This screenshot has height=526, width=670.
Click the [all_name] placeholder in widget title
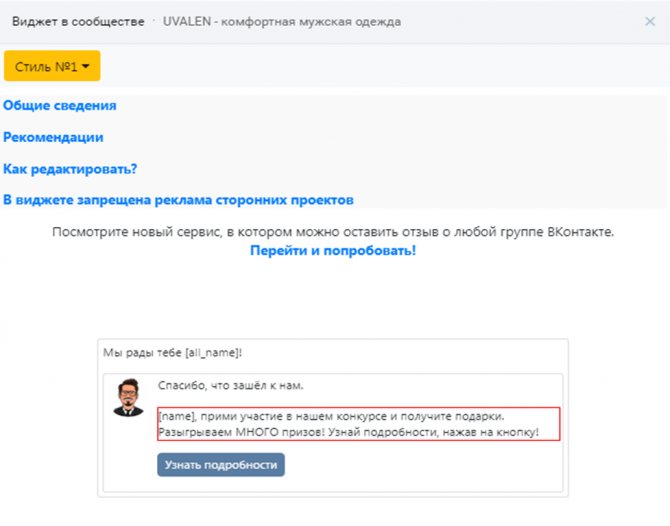coord(212,353)
